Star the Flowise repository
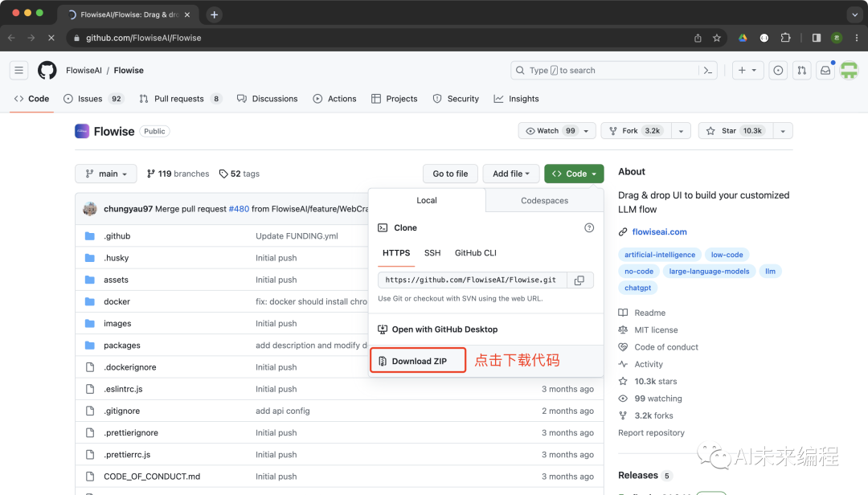The width and height of the screenshot is (868, 495). pos(735,131)
